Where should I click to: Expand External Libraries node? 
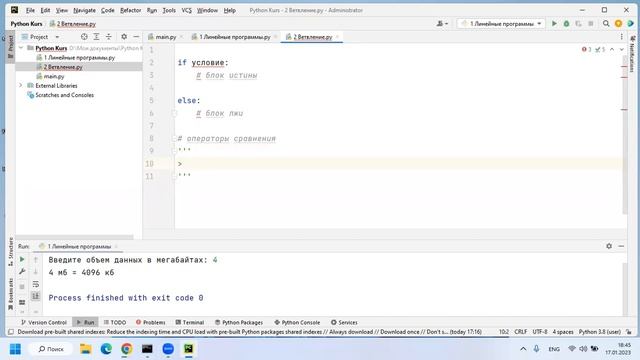[x=21, y=86]
